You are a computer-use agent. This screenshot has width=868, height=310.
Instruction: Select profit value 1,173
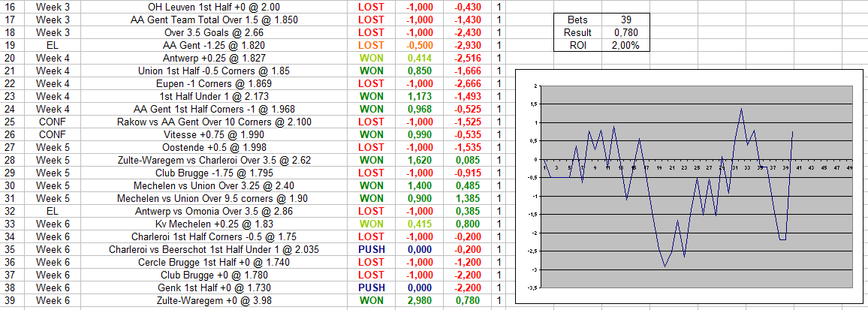click(420, 96)
